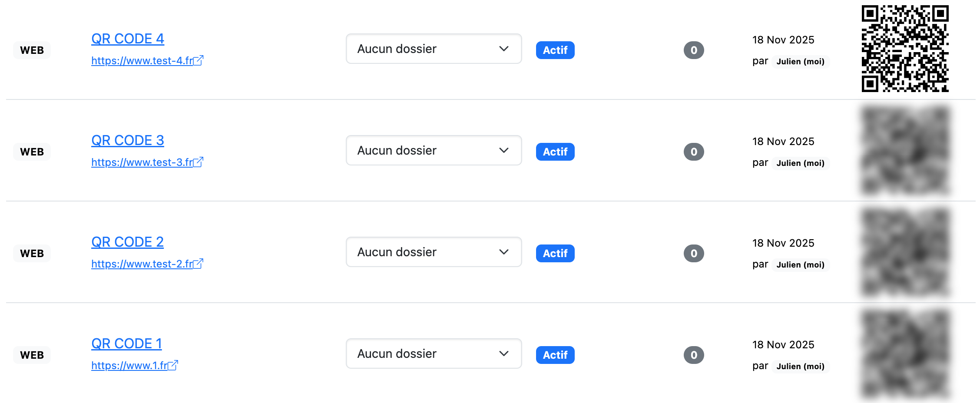The image size is (980, 403).
Task: Open the QR CODE 4 title link
Action: point(127,39)
